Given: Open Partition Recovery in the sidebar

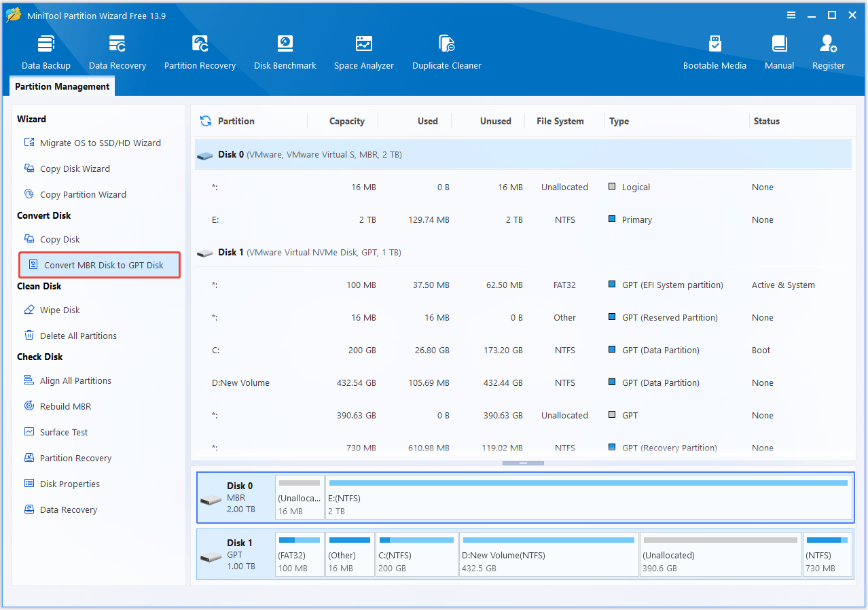Looking at the screenshot, I should pos(67,458).
